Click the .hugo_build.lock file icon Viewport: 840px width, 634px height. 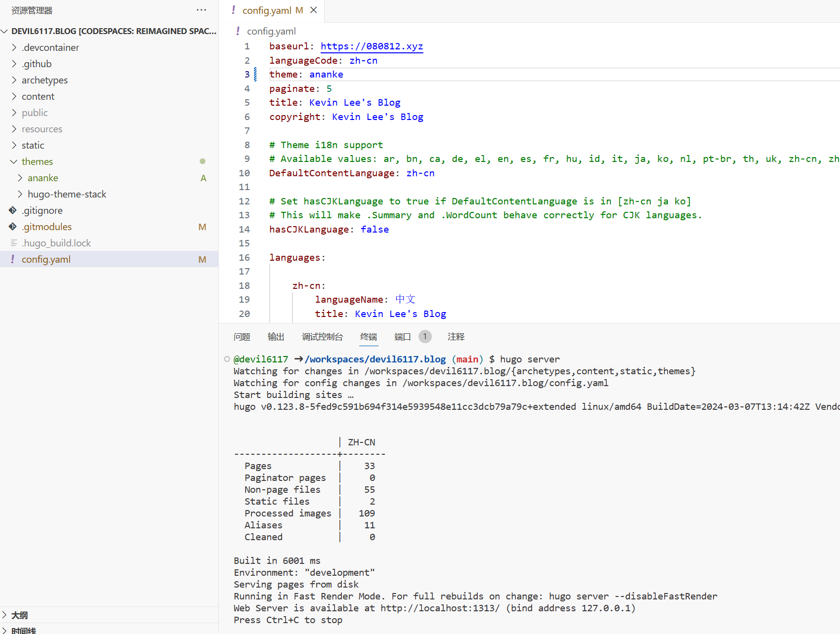pos(14,243)
